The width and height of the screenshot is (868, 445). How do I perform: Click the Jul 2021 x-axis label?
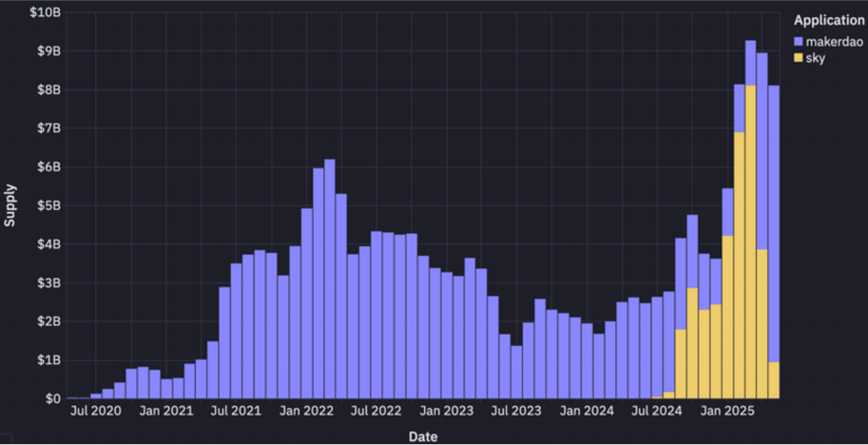[237, 411]
